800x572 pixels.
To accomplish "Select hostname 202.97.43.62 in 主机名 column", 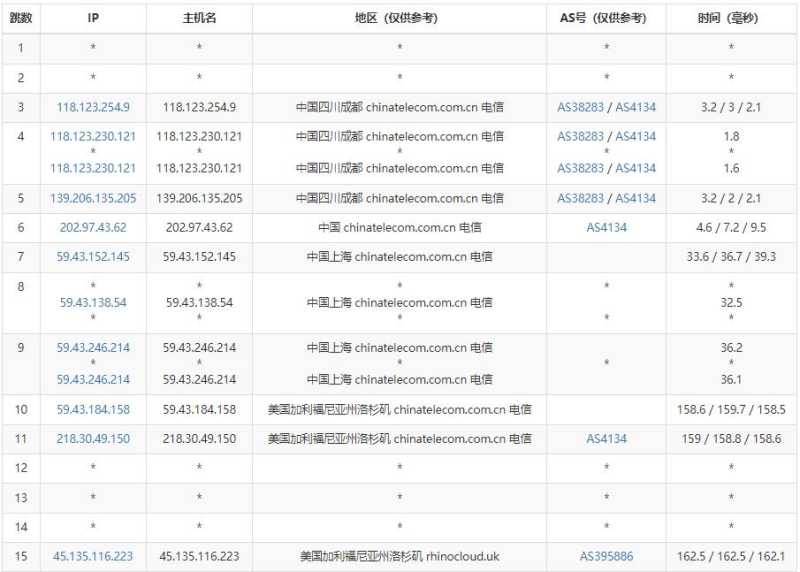I will coord(199,228).
